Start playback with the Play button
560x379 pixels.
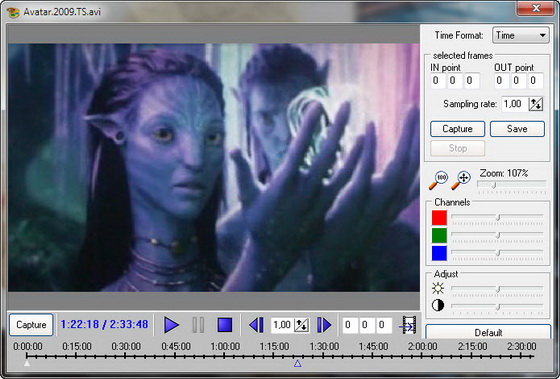coord(171,325)
